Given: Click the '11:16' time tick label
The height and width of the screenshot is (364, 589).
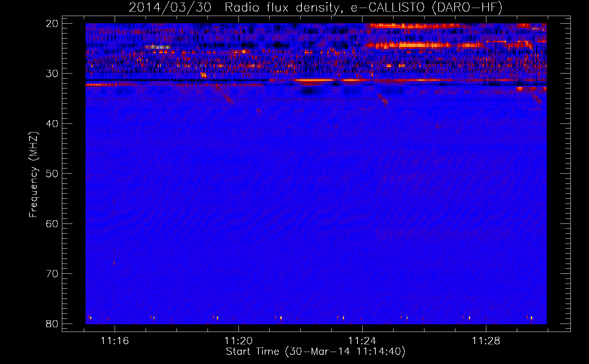Looking at the screenshot, I should coord(115,341).
